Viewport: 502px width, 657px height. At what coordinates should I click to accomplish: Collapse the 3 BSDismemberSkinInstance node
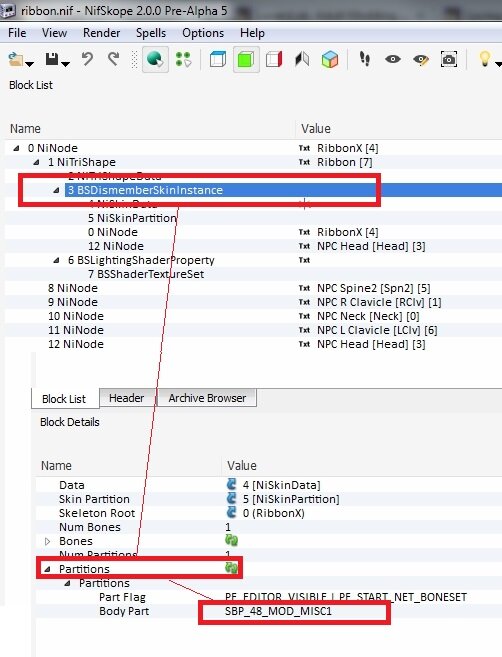point(57,190)
